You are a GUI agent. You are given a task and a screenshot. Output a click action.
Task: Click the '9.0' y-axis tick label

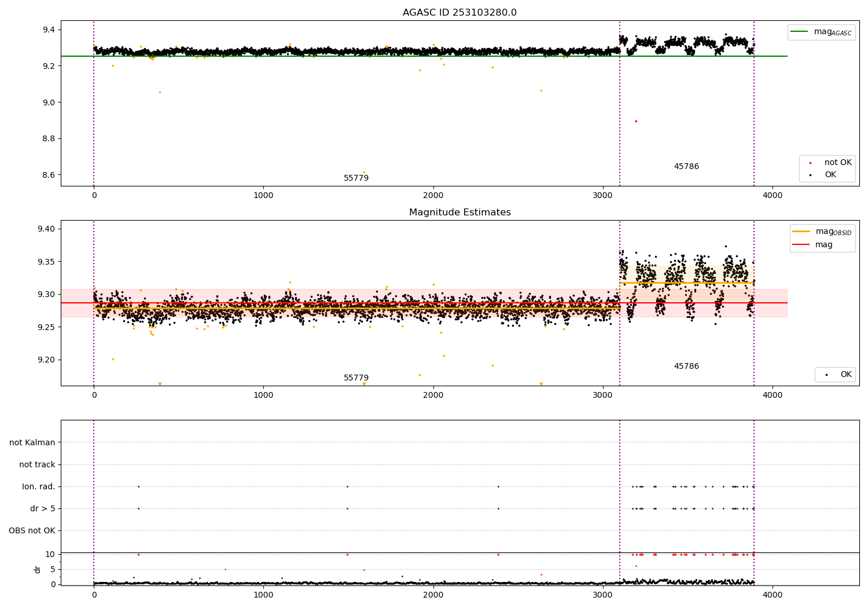(x=49, y=103)
